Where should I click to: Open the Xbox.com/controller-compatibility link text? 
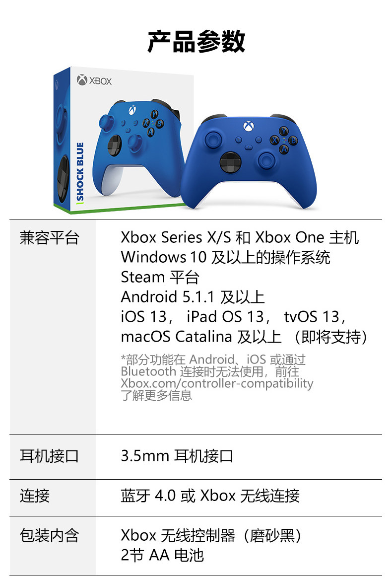[x=217, y=383]
